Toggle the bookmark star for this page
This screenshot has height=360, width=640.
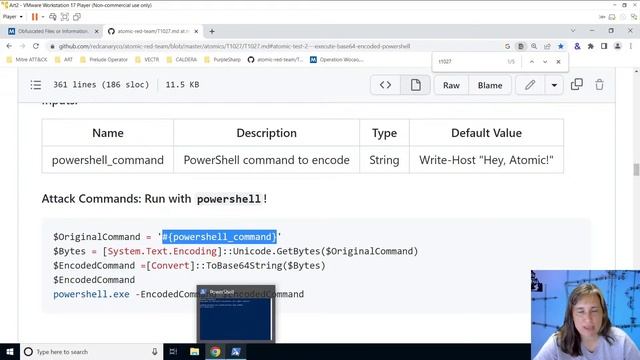tap(561, 46)
